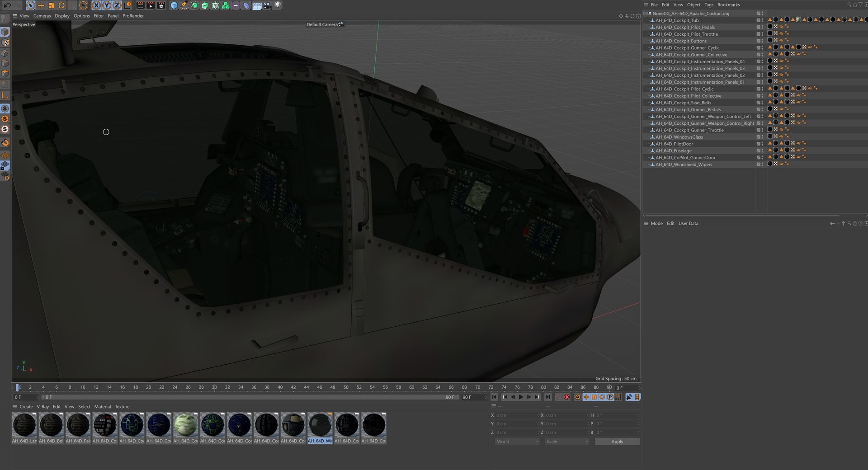Click frame 30 on the timeline ruler
Viewport: 868px width, 470px height.
coord(214,387)
